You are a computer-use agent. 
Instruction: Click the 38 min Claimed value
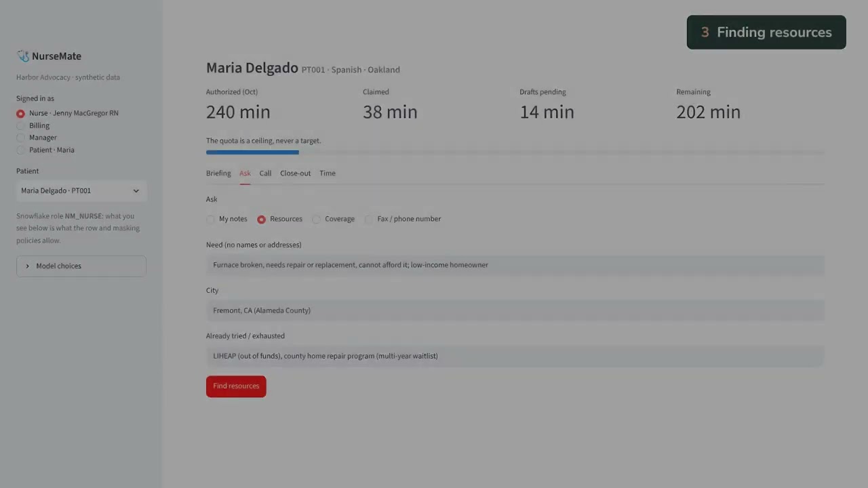(390, 113)
